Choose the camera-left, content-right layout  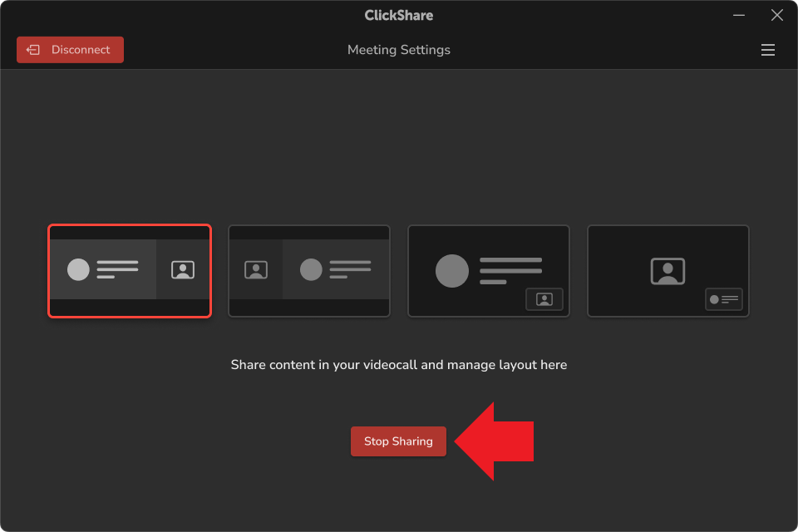[309, 271]
